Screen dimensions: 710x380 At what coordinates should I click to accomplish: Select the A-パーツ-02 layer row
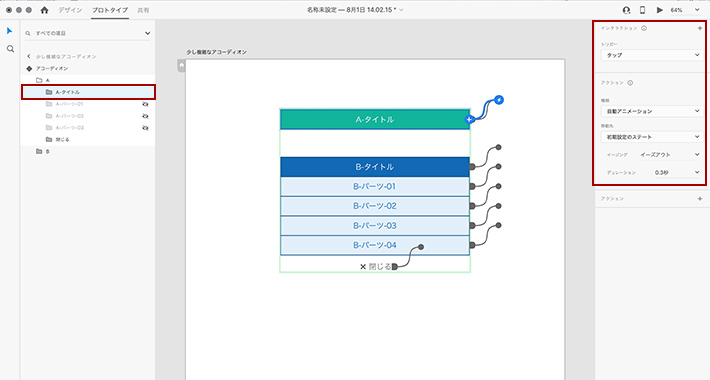coord(88,116)
